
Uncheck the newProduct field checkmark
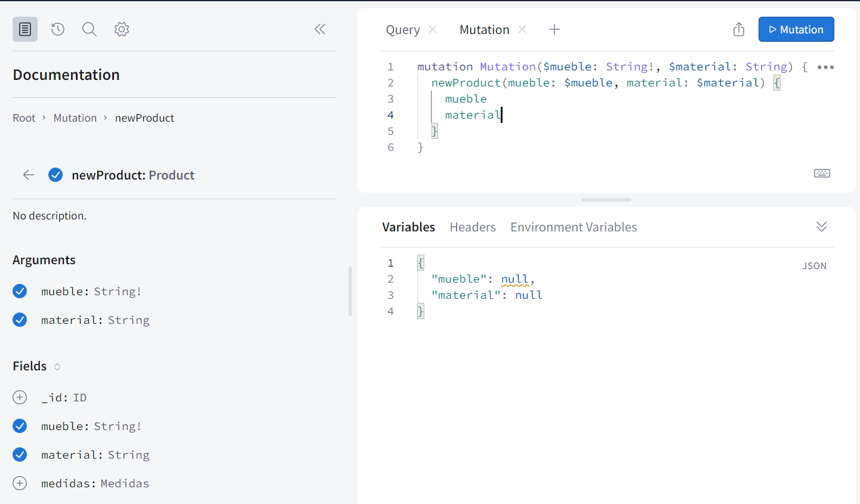[56, 175]
